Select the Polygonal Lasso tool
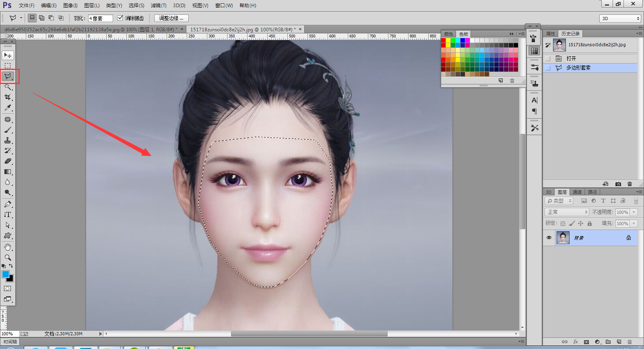 8,76
